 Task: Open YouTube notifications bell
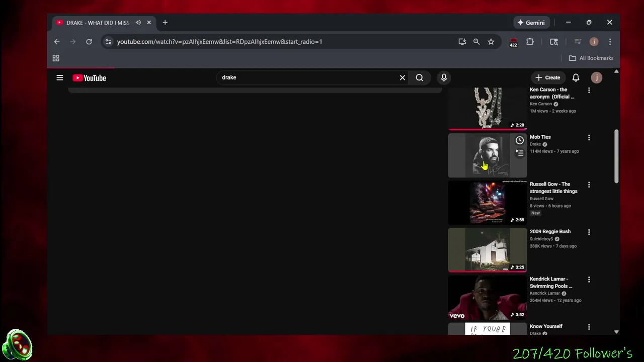[576, 77]
